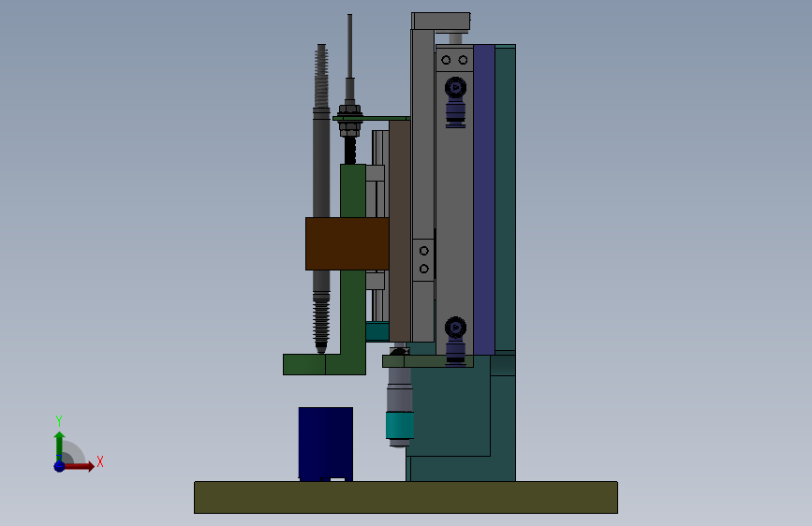Image resolution: width=812 pixels, height=526 pixels.
Task: Select the hex nut on the threaded rod
Action: click(349, 110)
